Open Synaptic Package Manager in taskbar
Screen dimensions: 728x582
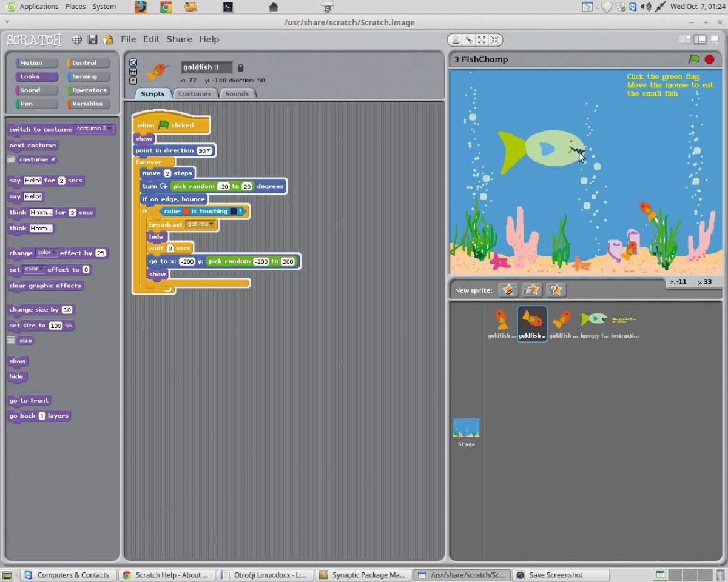coord(363,575)
